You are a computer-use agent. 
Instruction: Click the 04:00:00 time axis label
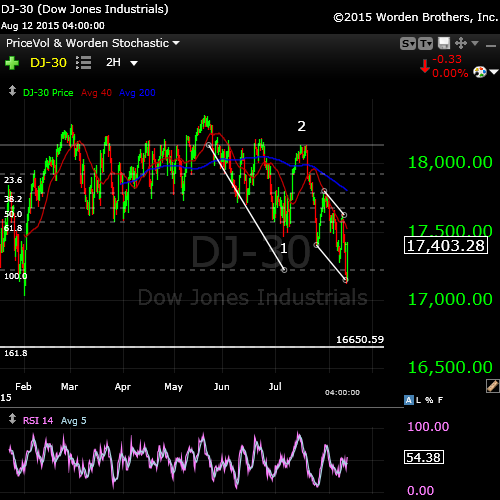pyautogui.click(x=342, y=393)
